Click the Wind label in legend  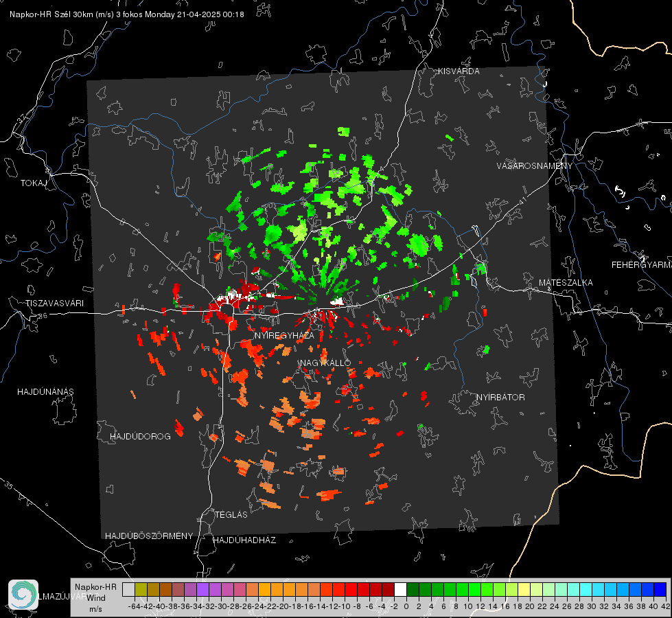(95, 598)
